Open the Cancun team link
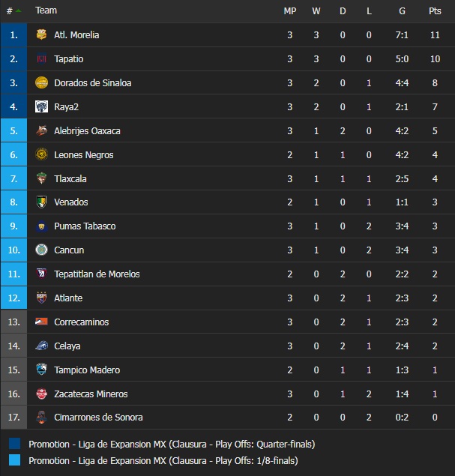 tap(69, 250)
